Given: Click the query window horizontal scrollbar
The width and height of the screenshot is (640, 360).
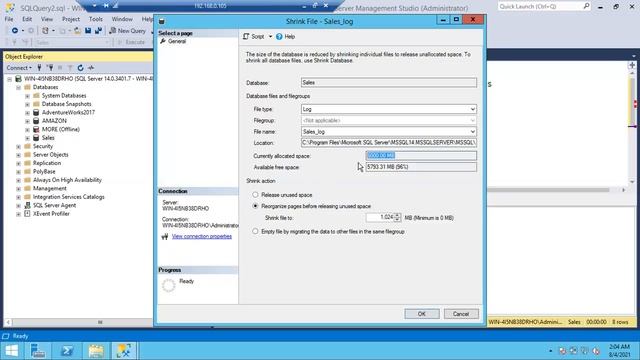Looking at the screenshot, I should point(549,190).
